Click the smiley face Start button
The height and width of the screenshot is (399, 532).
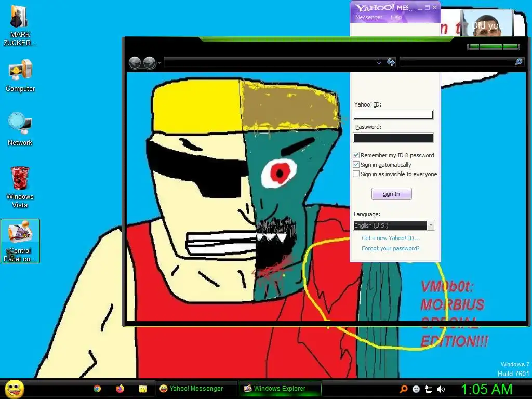tap(14, 389)
